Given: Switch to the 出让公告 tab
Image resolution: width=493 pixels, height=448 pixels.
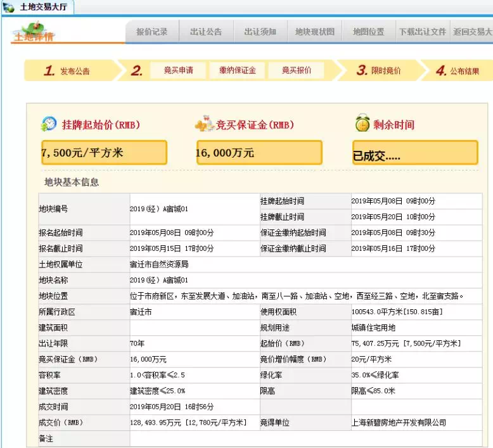Looking at the screenshot, I should [206, 32].
